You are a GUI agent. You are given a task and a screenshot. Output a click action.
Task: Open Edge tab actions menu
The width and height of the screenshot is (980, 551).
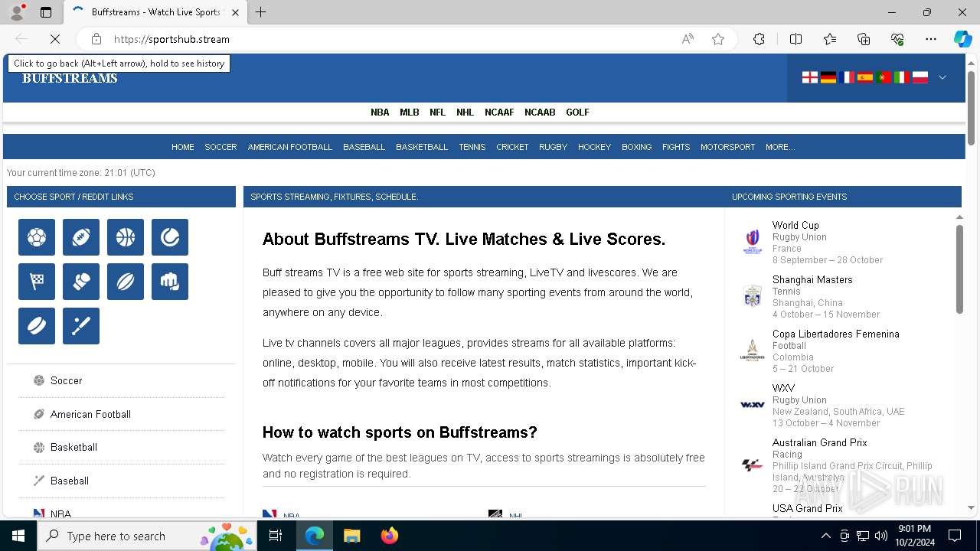(x=46, y=12)
